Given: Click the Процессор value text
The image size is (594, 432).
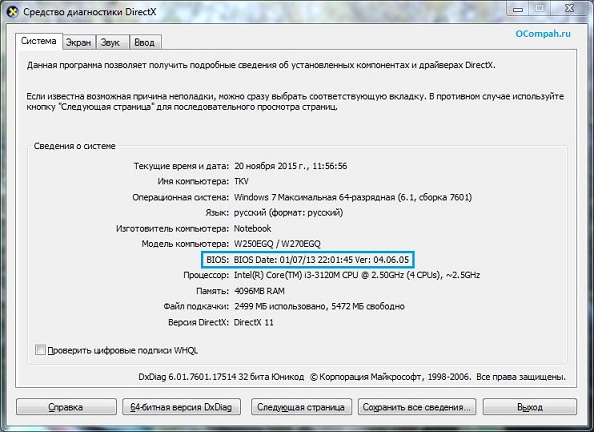Looking at the screenshot, I should [357, 275].
